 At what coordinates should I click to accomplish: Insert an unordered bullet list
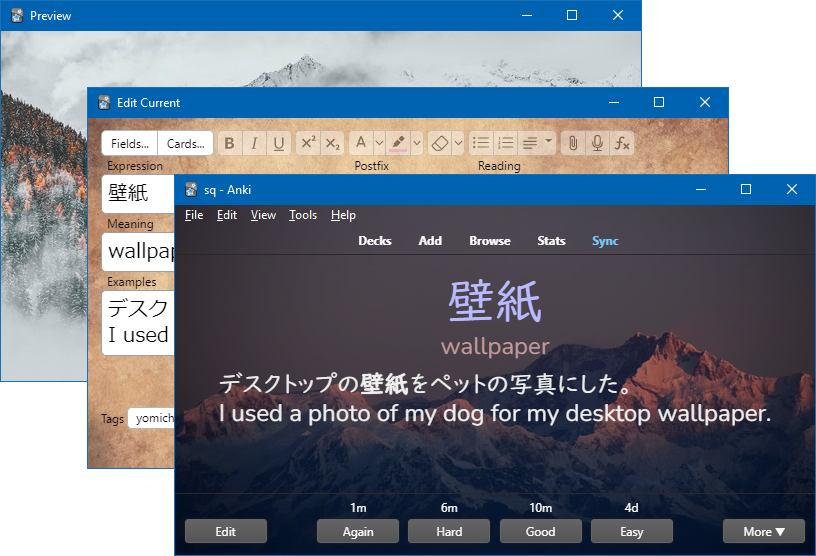tap(481, 143)
